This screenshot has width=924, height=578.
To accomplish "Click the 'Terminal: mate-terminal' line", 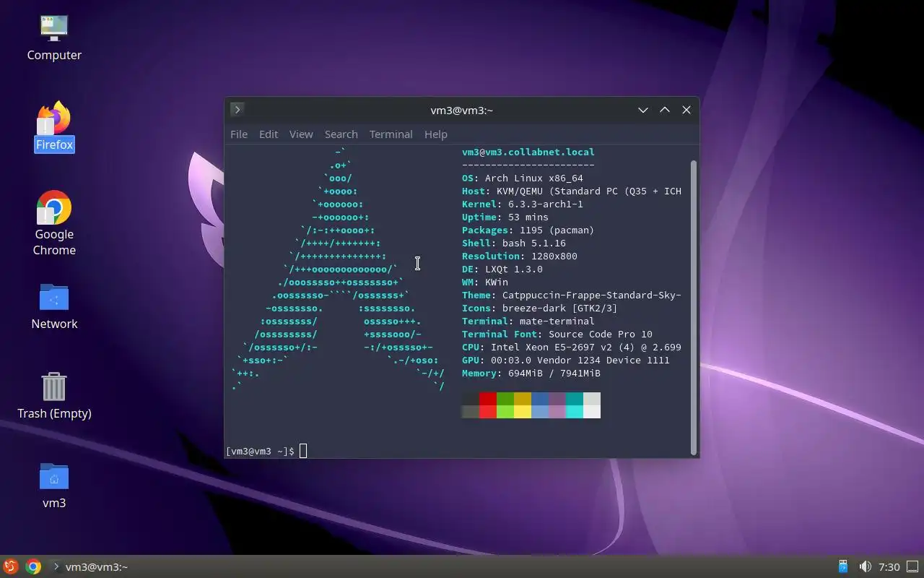I will [528, 321].
